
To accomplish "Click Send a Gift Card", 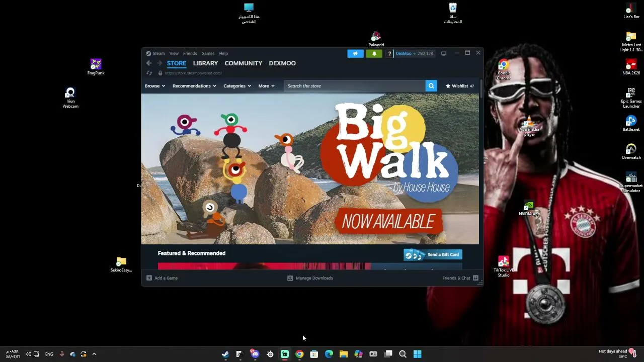I will point(433,255).
